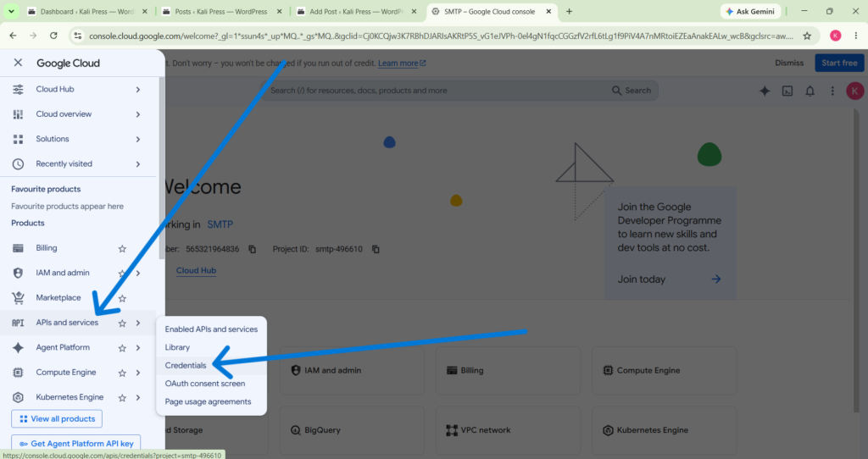This screenshot has width=868, height=459.
Task: Open the Chrome profile K avatar
Action: click(835, 36)
